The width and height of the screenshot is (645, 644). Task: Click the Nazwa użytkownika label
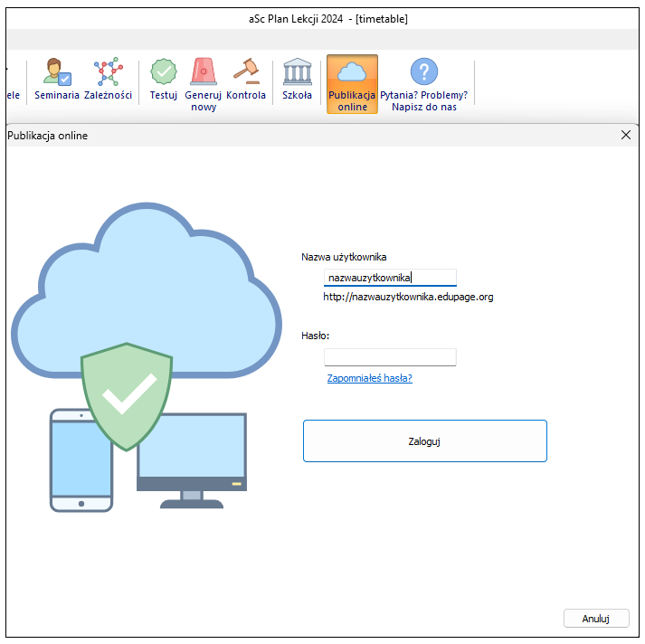click(x=344, y=257)
